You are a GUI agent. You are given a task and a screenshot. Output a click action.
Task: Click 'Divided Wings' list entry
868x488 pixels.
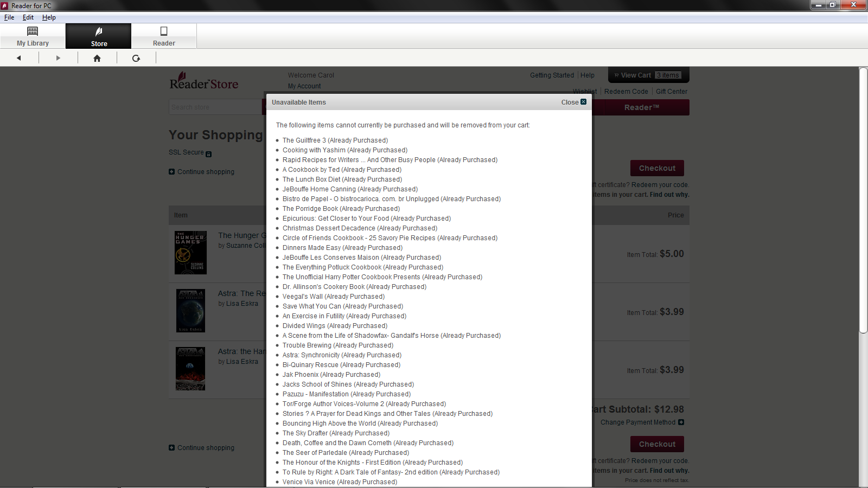coord(335,326)
